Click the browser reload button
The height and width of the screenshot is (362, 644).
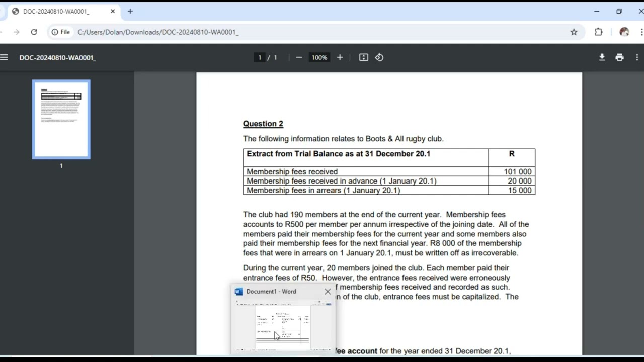[x=34, y=32]
